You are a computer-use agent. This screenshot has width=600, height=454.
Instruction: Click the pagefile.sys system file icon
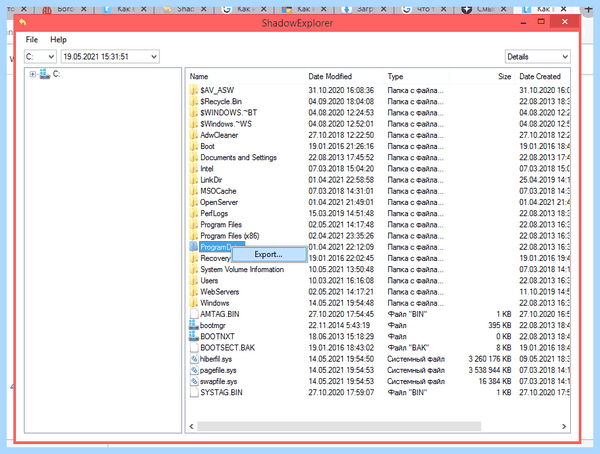(194, 370)
